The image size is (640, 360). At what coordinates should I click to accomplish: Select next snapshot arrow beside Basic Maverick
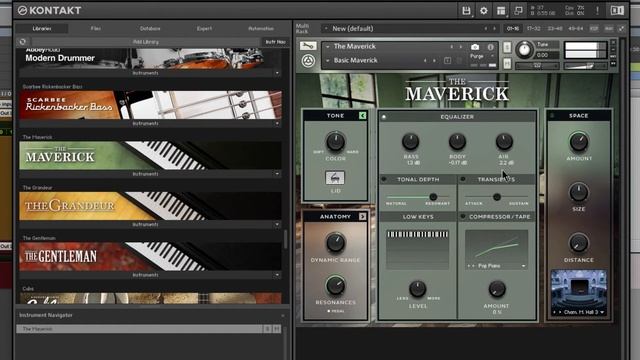click(434, 60)
